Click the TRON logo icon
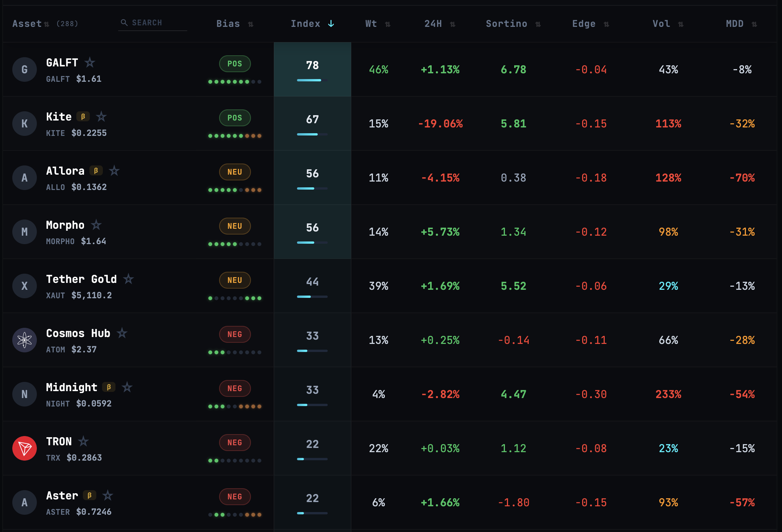The image size is (782, 532). coord(25,448)
